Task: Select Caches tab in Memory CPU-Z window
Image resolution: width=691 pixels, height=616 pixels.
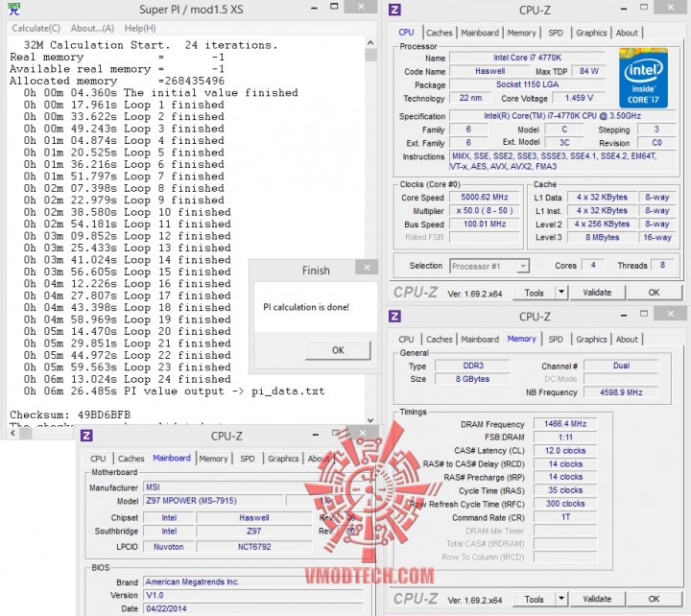Action: 439,340
